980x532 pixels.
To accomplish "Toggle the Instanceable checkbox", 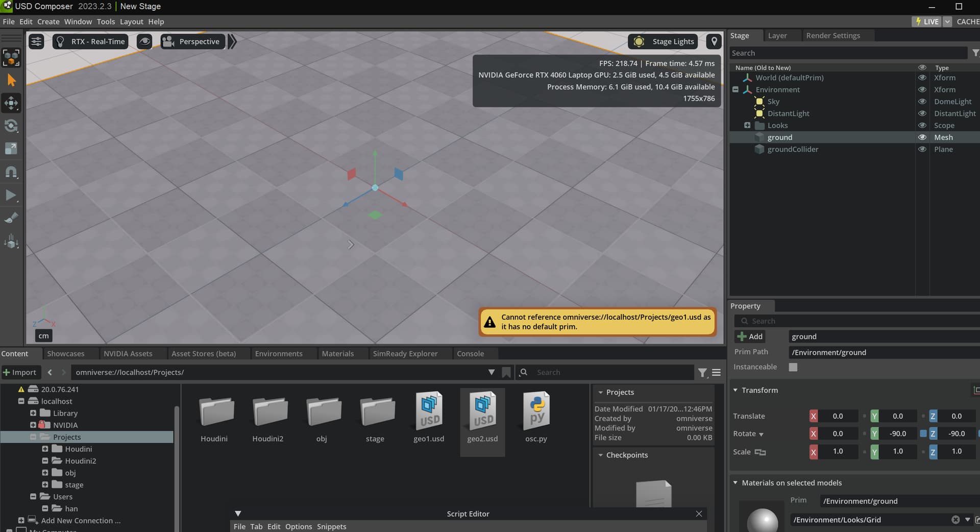I will coord(793,367).
